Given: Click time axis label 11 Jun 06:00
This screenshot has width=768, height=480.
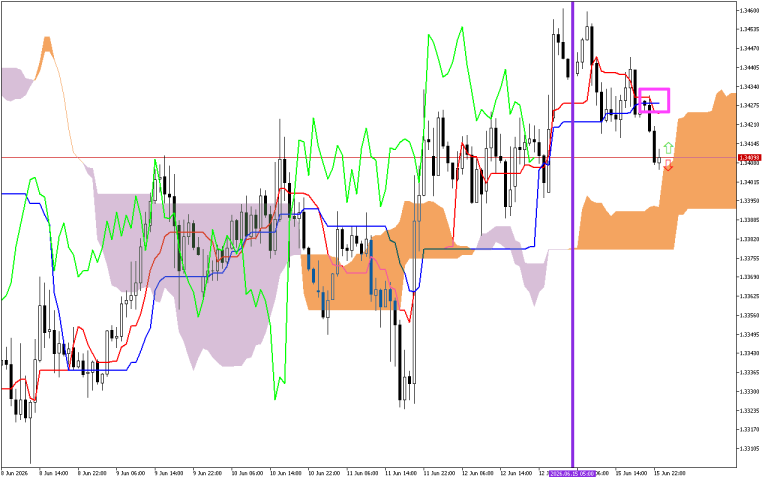Looking at the screenshot, I should pyautogui.click(x=362, y=474).
